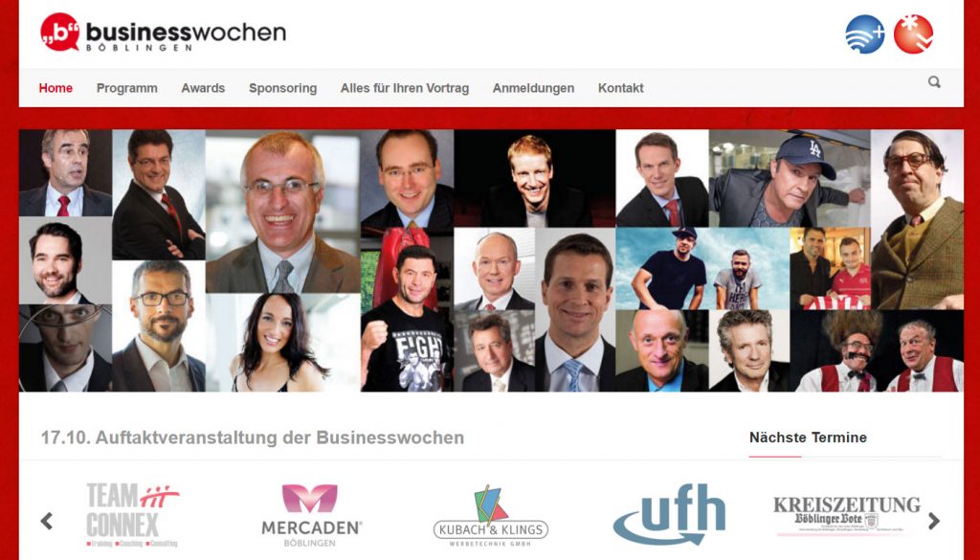Click the speakers collage banner image
Screen dimensions: 980x560
[x=491, y=260]
